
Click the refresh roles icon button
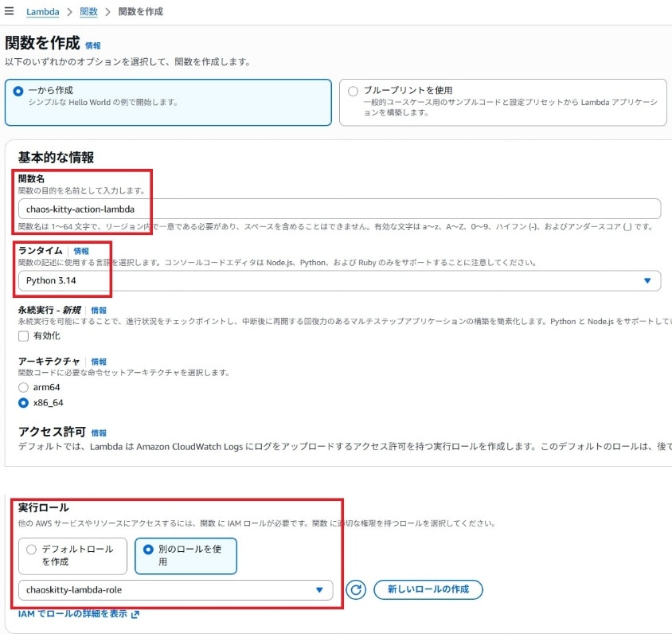(x=356, y=590)
